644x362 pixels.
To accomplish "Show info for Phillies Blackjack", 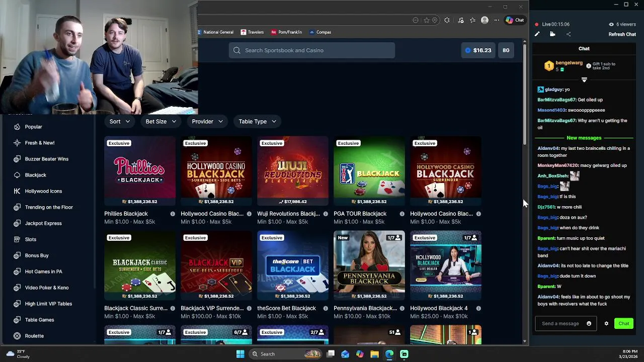I will 173,214.
